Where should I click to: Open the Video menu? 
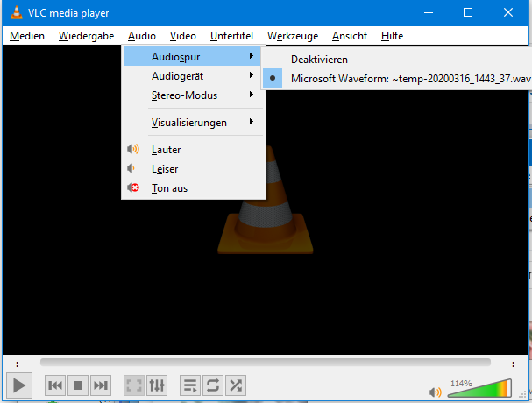click(183, 36)
